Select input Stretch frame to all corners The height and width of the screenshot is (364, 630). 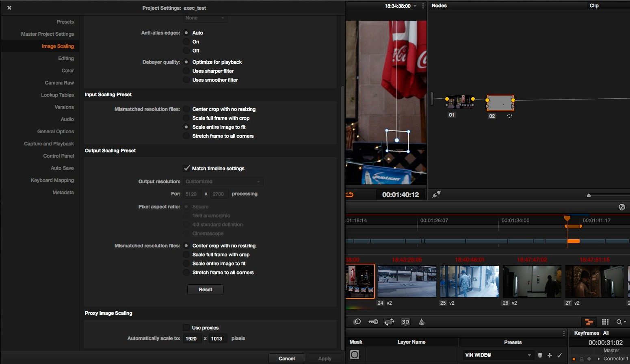click(x=186, y=136)
